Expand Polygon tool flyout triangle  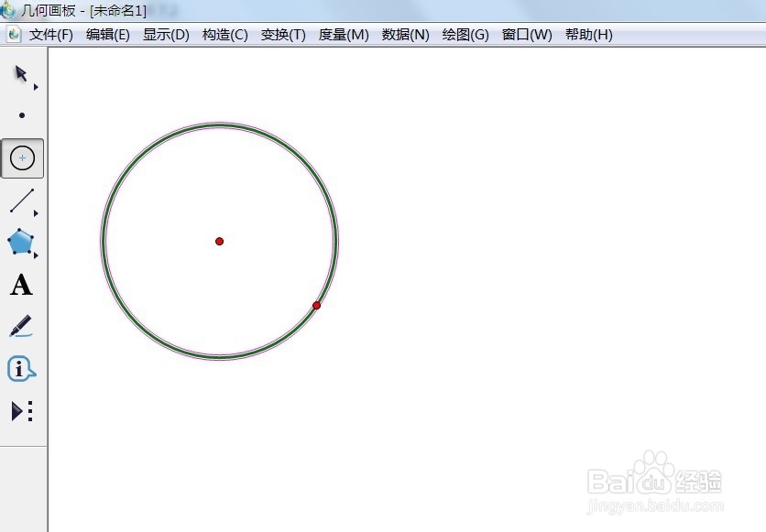[x=36, y=255]
